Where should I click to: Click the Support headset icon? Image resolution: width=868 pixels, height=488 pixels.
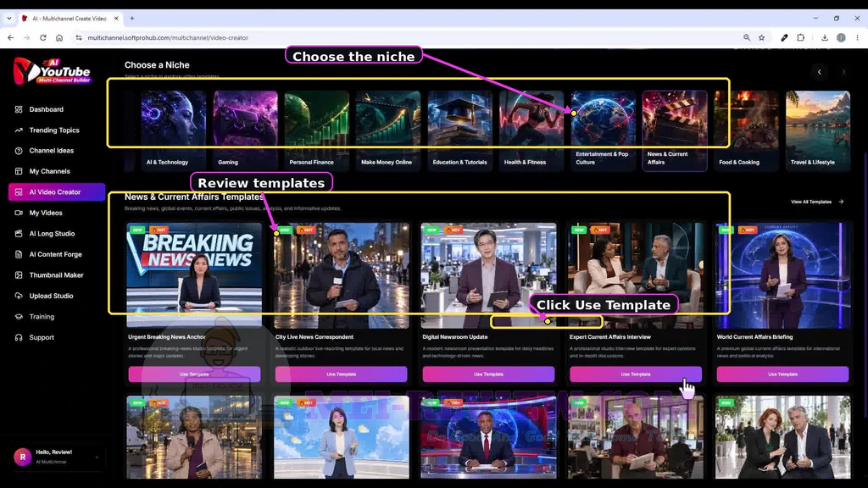tap(19, 337)
